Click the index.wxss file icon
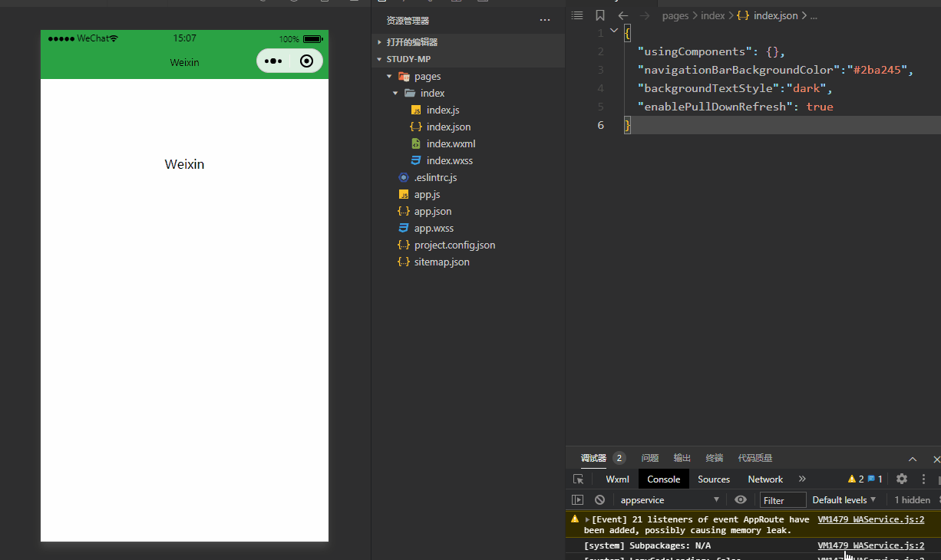941x560 pixels. click(416, 160)
